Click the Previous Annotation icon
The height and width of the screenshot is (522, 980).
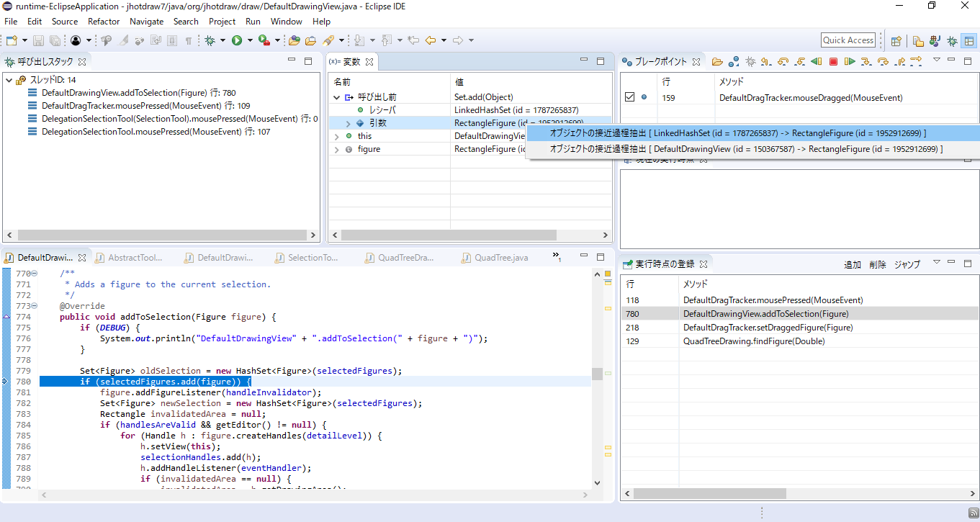click(386, 40)
